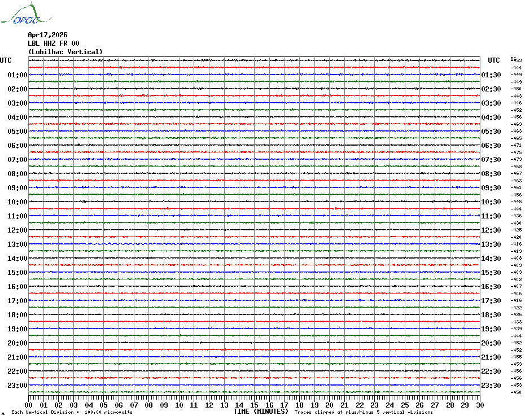
Task: Click the UTC label left of the plot
Action: tap(6, 60)
